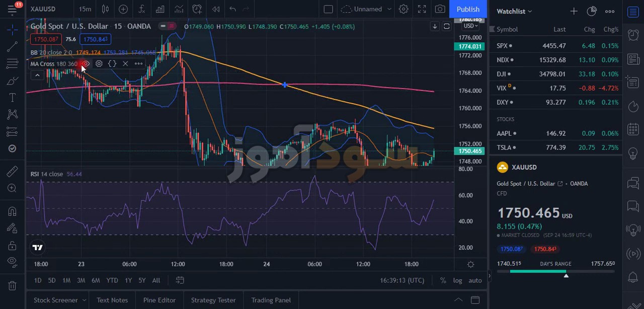Open chart settings gear in top bar

pos(404,9)
